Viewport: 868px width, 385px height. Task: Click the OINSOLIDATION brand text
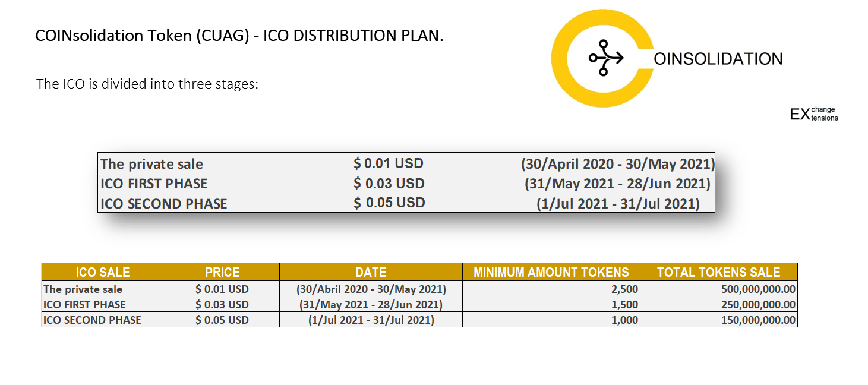tap(718, 59)
